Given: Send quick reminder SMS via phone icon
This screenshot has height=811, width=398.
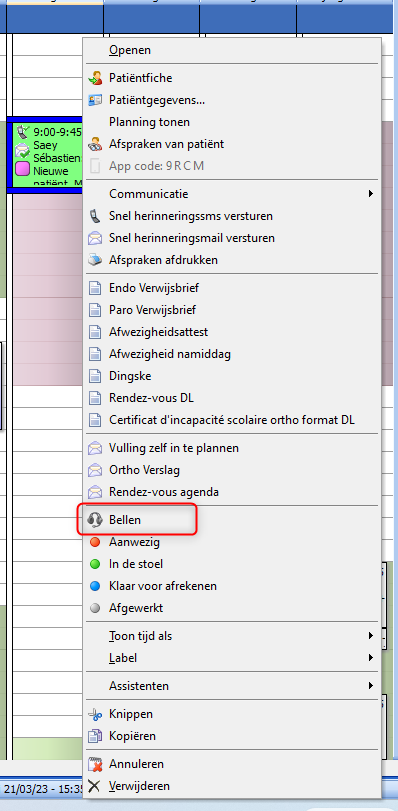Looking at the screenshot, I should tap(95, 216).
